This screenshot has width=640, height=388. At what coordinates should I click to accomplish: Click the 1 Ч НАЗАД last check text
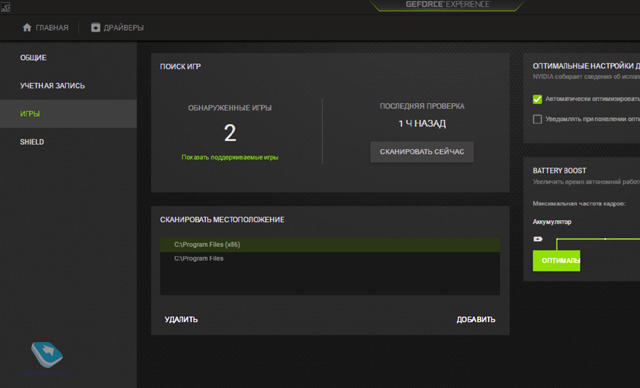pos(422,124)
